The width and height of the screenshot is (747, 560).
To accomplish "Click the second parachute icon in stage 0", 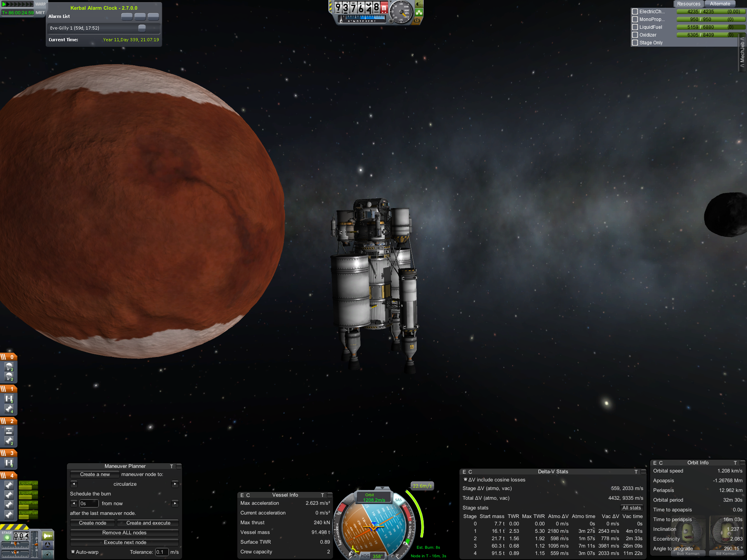I will (x=9, y=376).
